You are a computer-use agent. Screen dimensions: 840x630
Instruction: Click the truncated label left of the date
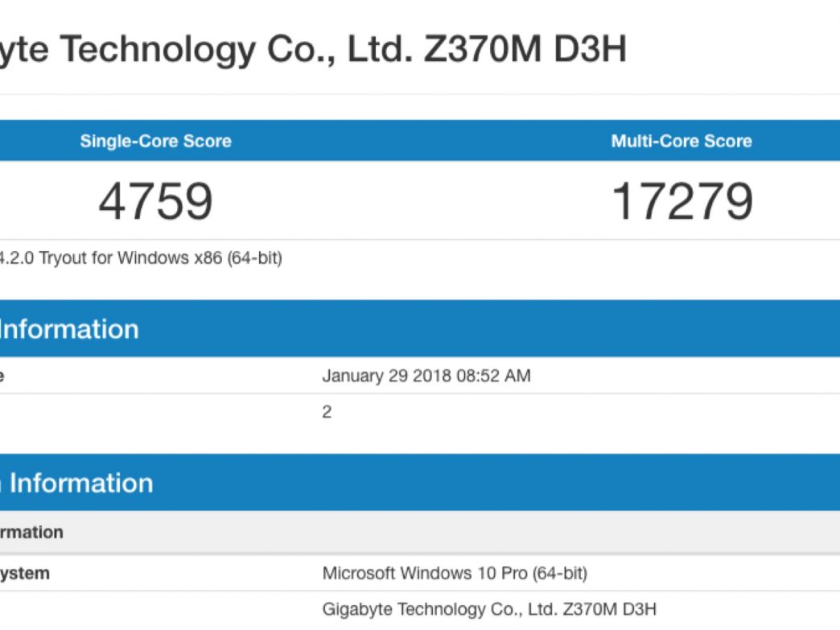(x=3, y=376)
